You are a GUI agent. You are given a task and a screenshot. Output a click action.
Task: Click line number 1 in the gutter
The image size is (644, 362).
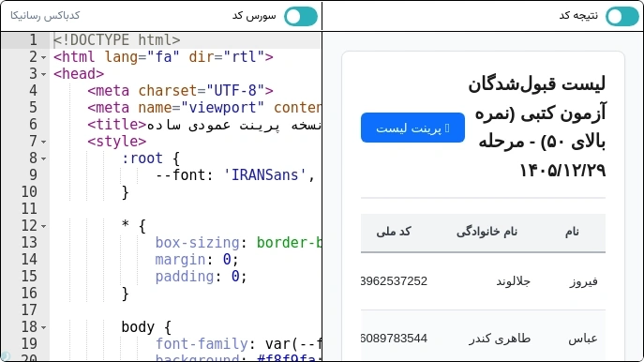33,40
